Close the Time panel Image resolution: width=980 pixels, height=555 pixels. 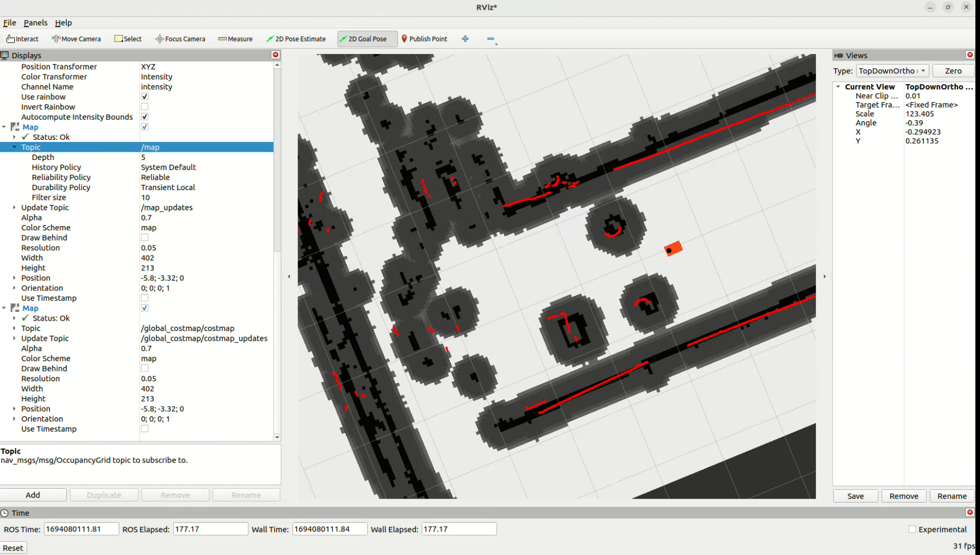(x=970, y=512)
